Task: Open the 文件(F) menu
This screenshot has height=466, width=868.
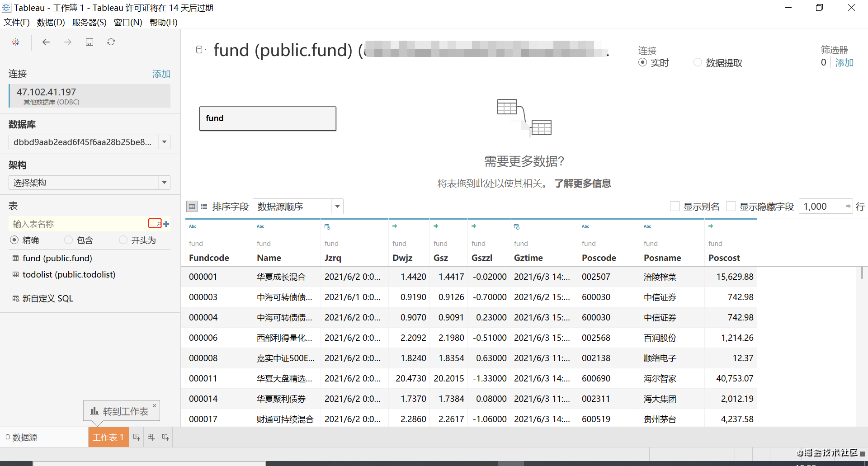Action: [x=17, y=22]
